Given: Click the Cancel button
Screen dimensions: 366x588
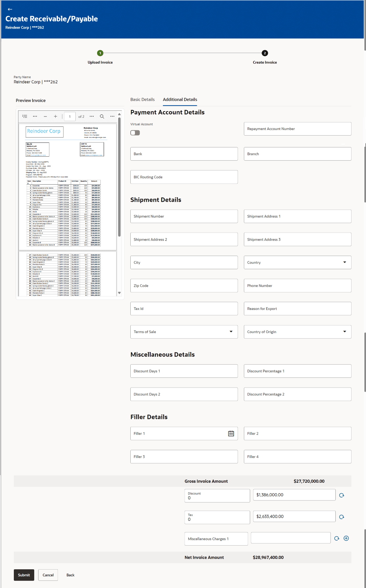Looking at the screenshot, I should [x=48, y=575].
